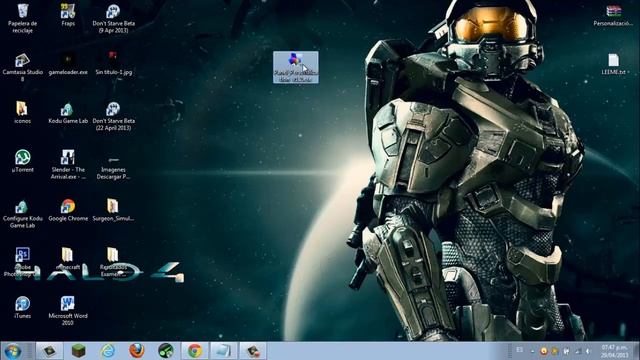This screenshot has width=640, height=360.
Task: Click the gameloader.exe desktop icon
Action: pos(68,64)
